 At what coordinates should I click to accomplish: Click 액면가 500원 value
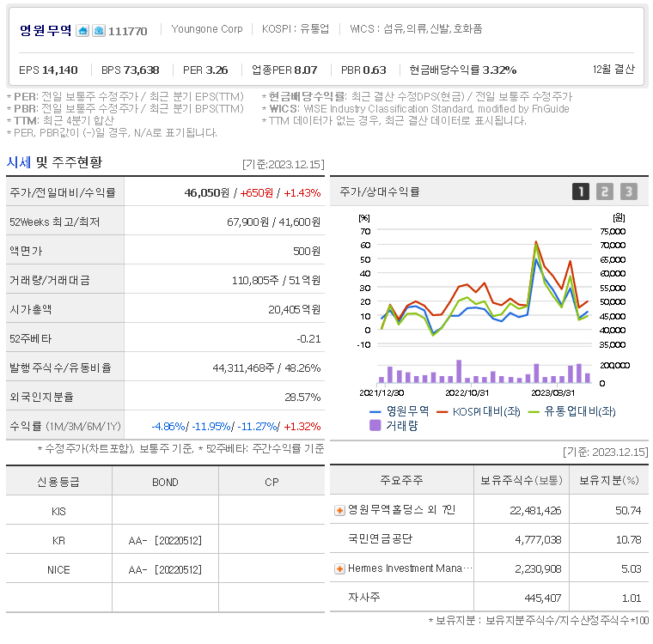point(307,251)
